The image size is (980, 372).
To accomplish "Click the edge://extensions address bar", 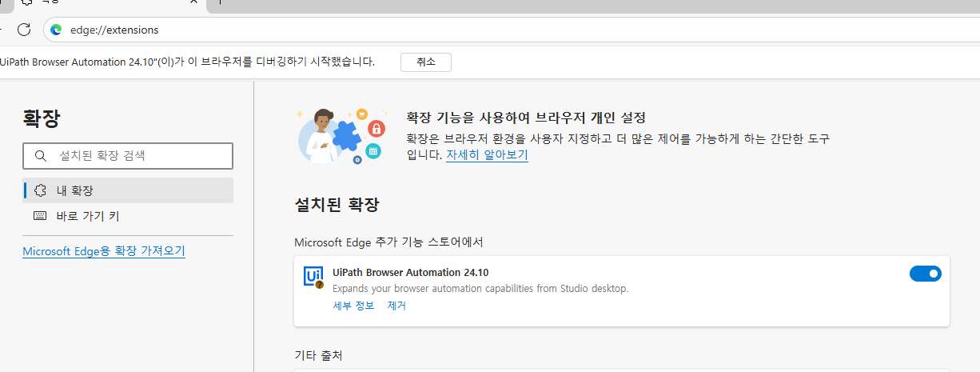I will pos(512,30).
